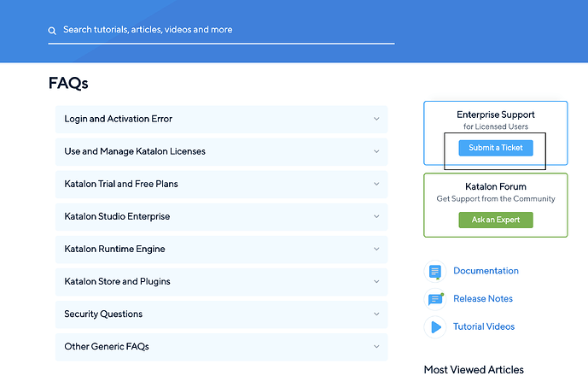Screen dimensions: 588x376
Task: Select the Use and Manage Katalon Licenses text
Action: coord(135,151)
